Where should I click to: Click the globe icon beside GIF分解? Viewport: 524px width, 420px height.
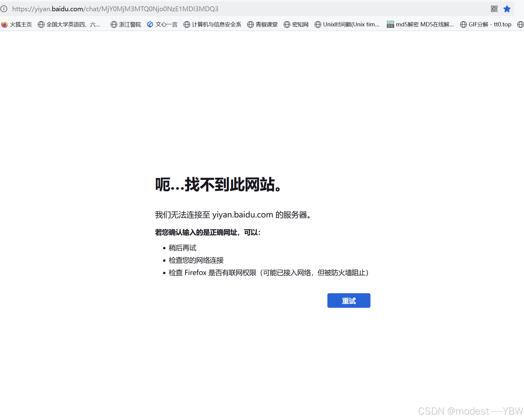click(463, 24)
